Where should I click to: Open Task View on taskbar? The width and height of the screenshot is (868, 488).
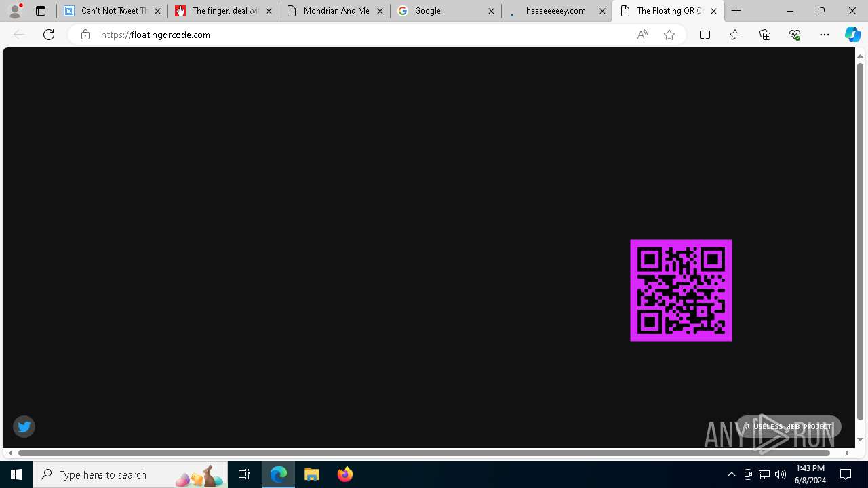pos(244,474)
